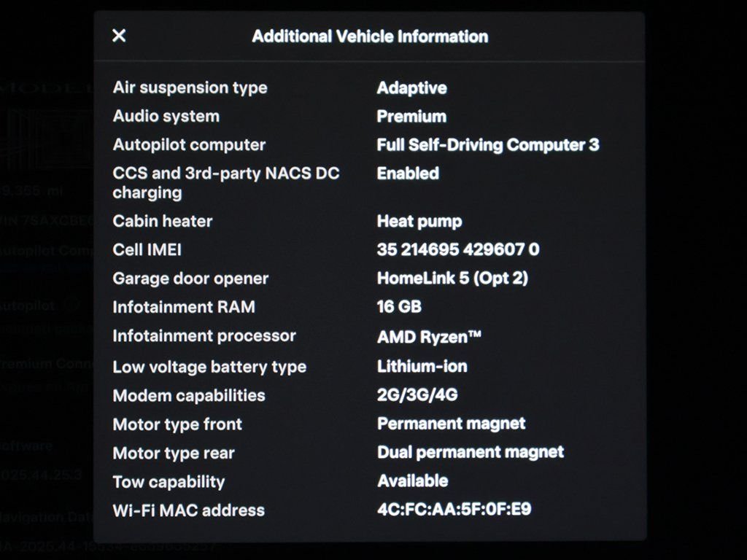Click the Full Self-Driving Computer 3 value
Screen dimensions: 747x560
point(487,145)
